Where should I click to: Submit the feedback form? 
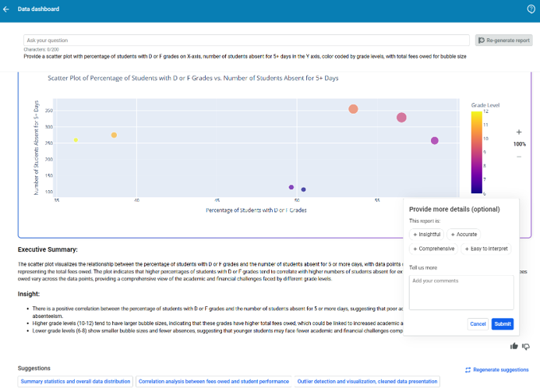(x=503, y=323)
